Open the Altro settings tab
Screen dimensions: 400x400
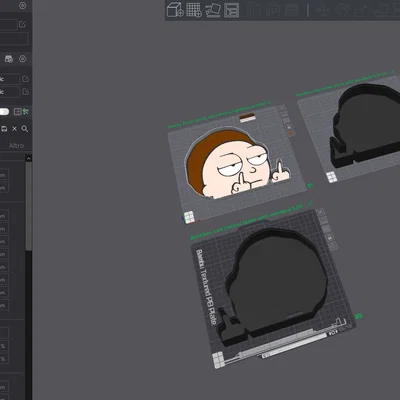click(x=16, y=146)
